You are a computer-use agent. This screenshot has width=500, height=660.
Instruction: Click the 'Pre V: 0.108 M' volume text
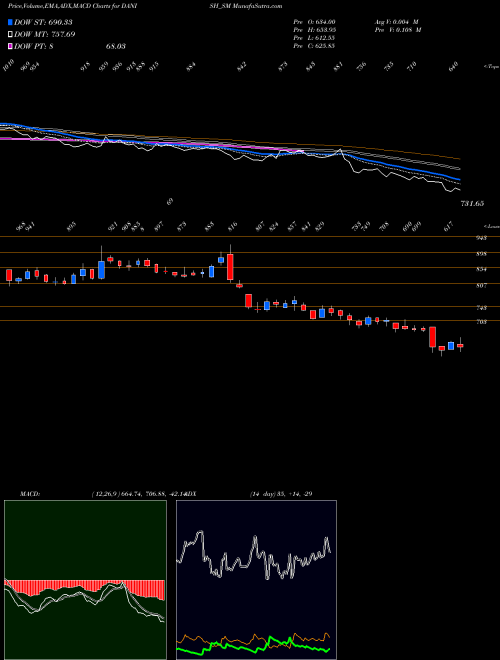pyautogui.click(x=398, y=30)
